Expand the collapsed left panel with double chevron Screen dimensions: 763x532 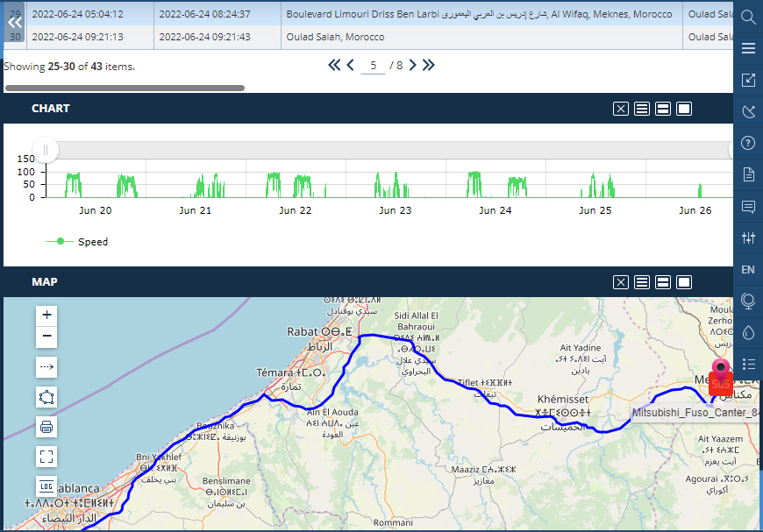pyautogui.click(x=15, y=23)
